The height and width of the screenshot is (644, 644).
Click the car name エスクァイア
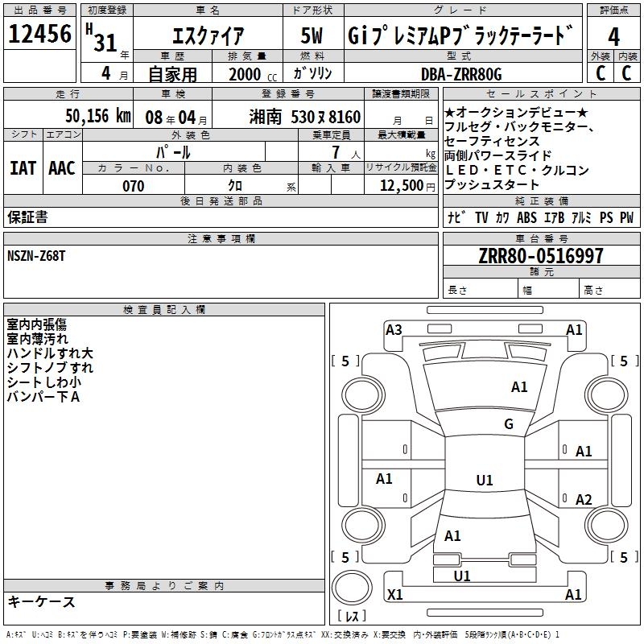208,37
